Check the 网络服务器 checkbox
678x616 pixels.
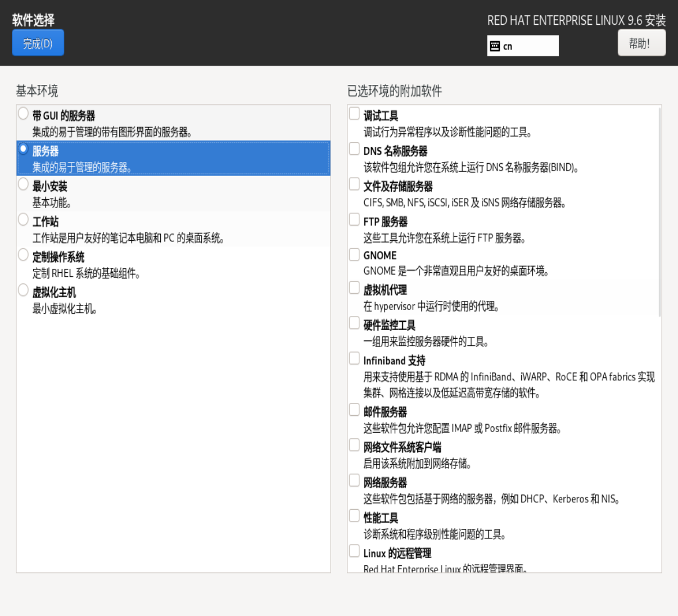click(354, 481)
